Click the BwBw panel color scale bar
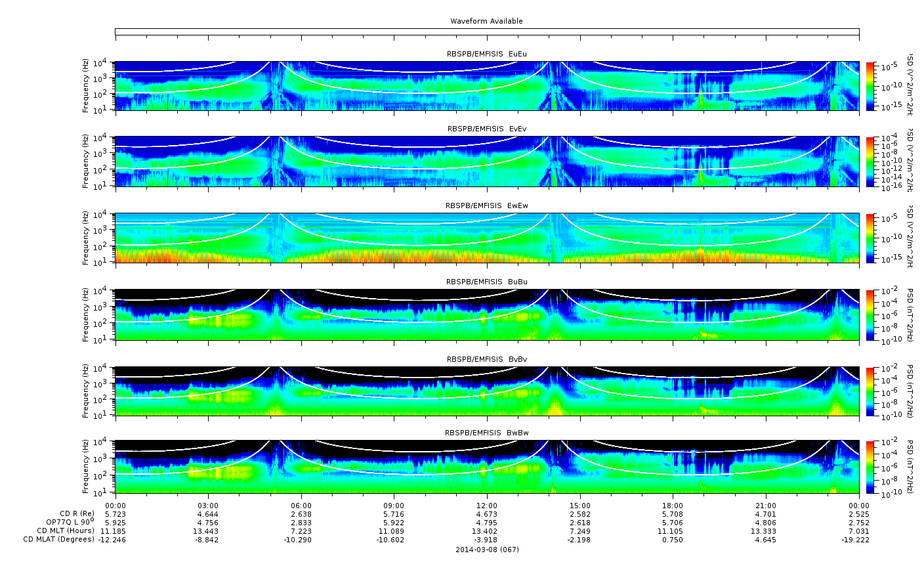This screenshot has height=564, width=924. [x=870, y=467]
